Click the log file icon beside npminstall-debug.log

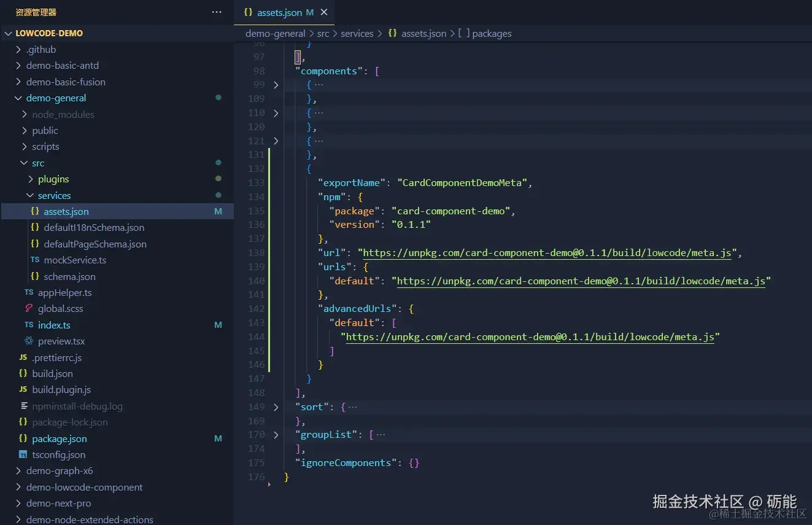tap(23, 406)
